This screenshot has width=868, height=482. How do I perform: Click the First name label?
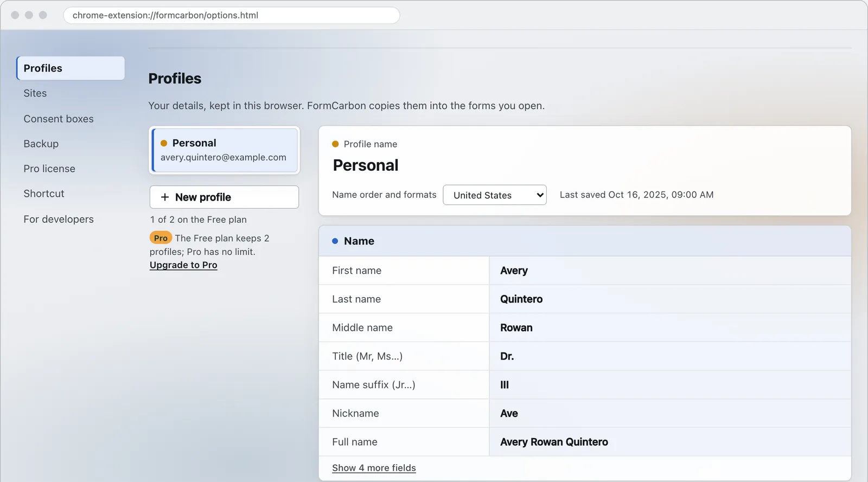pyautogui.click(x=356, y=271)
